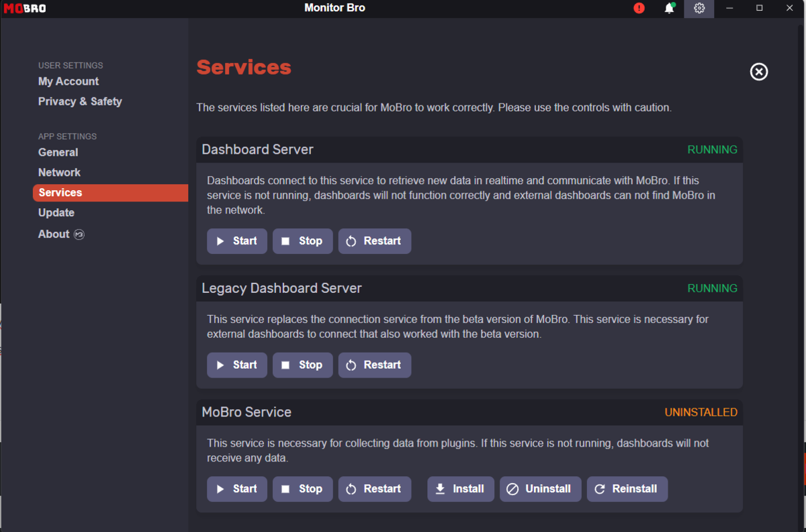The width and height of the screenshot is (806, 532).
Task: Restart the Legacy Dashboard Server
Action: (375, 365)
